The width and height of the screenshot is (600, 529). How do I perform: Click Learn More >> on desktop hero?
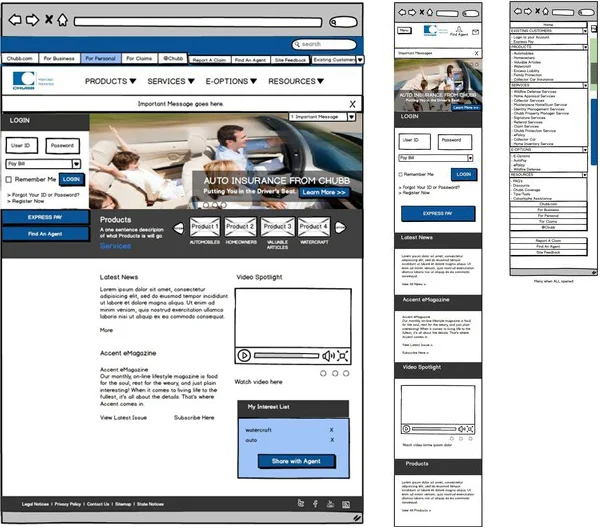click(x=324, y=192)
